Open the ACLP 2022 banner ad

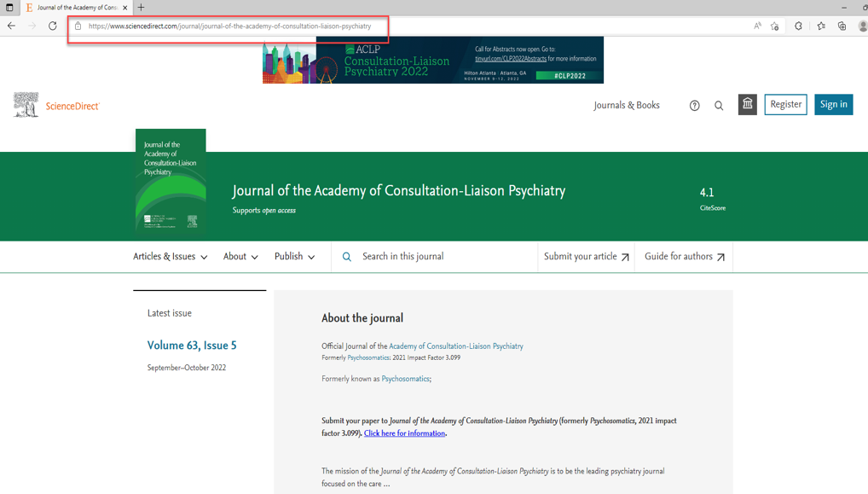point(433,60)
